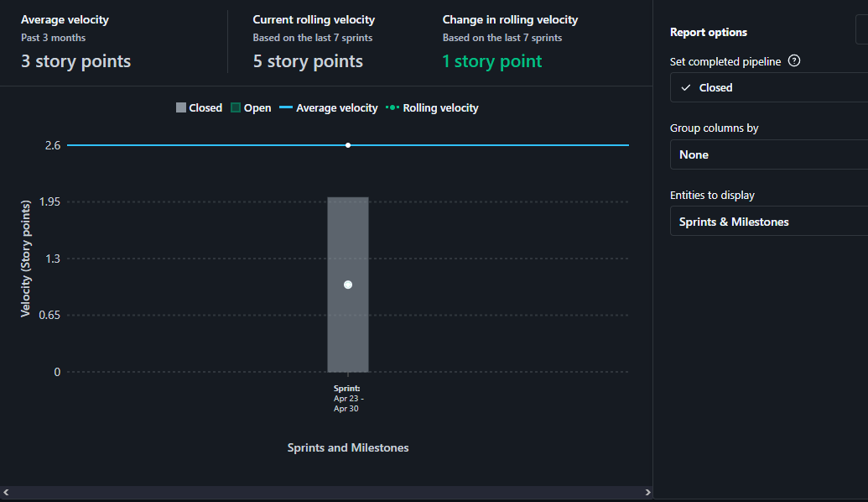Screen dimensions: 868x502
Task: Click the 'Past 3 months' subtitle
Action: click(53, 38)
